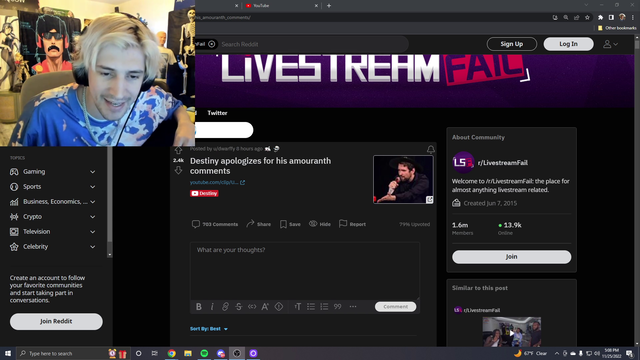Open the user account dropdown menu
640x360 pixels.
610,44
